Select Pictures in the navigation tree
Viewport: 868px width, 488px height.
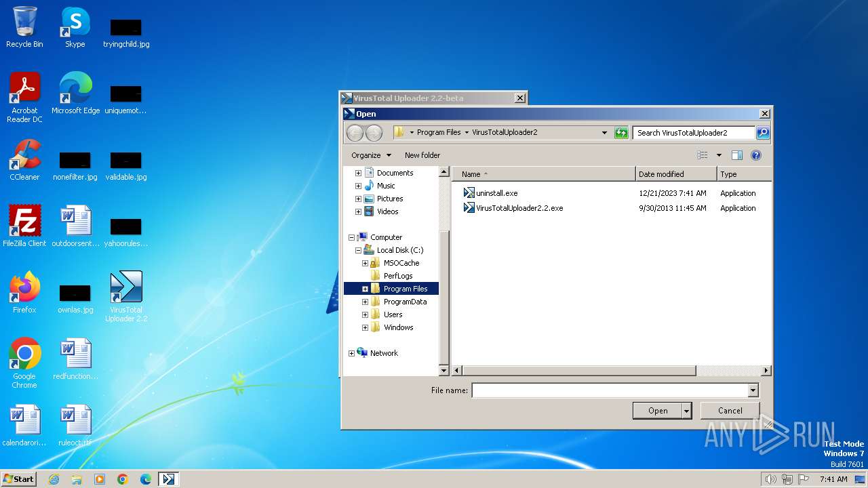tap(389, 199)
